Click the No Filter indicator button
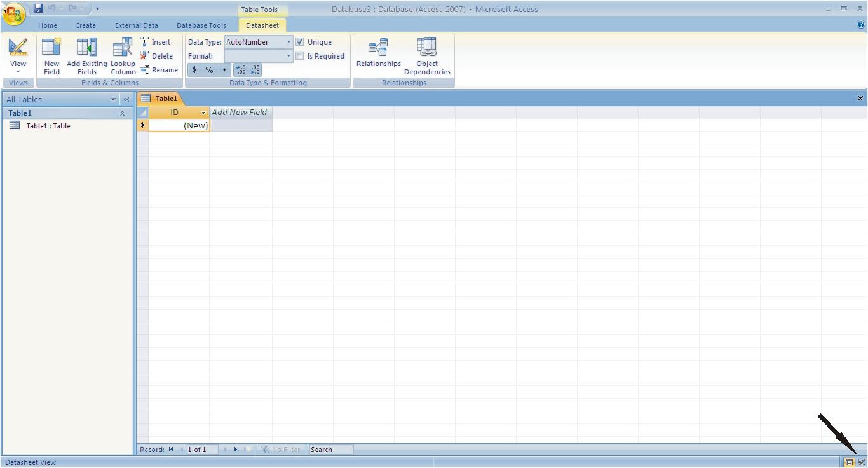The width and height of the screenshot is (868, 468). pyautogui.click(x=280, y=450)
